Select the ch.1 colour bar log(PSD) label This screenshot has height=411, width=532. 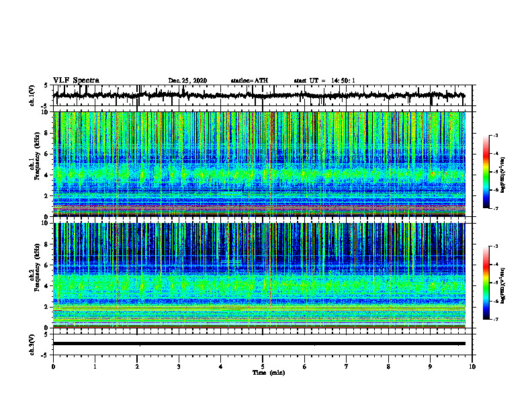click(503, 175)
